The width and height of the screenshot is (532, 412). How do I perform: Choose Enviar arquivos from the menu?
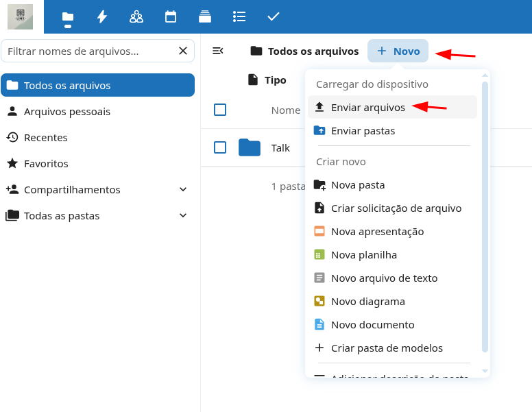pyautogui.click(x=368, y=107)
